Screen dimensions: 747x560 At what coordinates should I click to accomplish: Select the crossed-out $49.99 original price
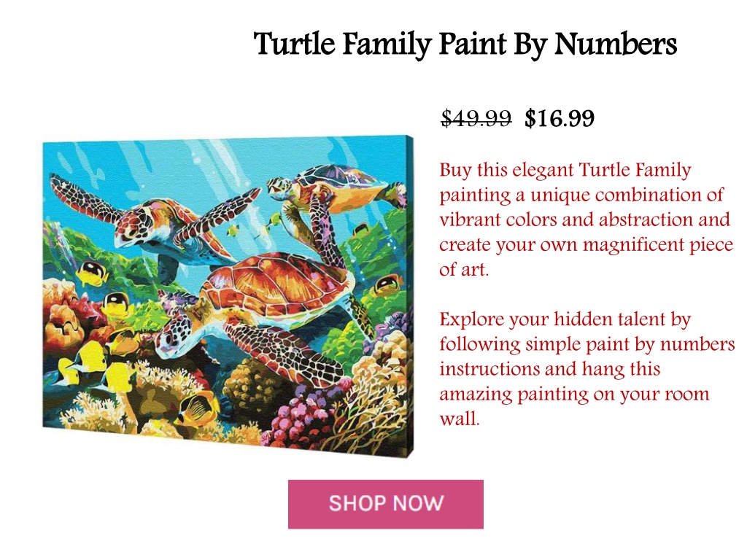(476, 117)
